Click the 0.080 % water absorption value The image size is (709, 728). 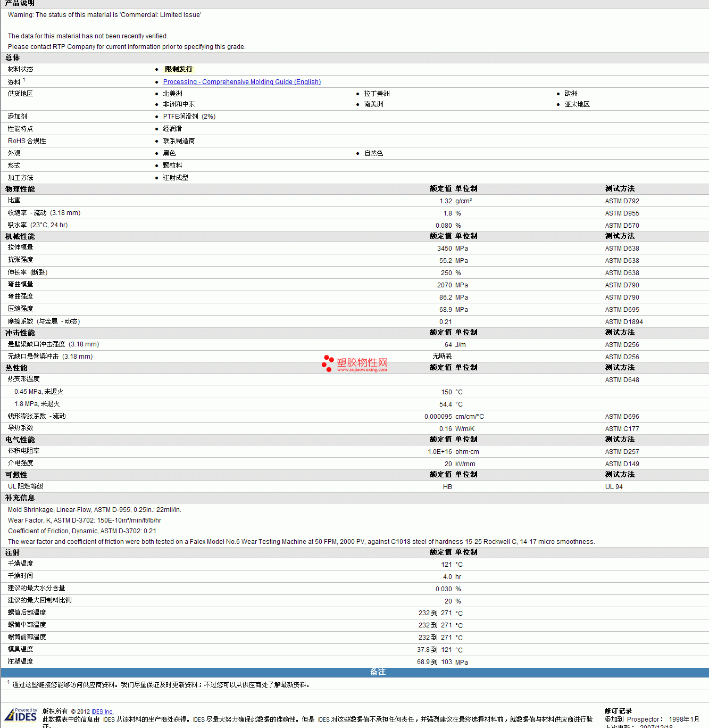coord(448,226)
